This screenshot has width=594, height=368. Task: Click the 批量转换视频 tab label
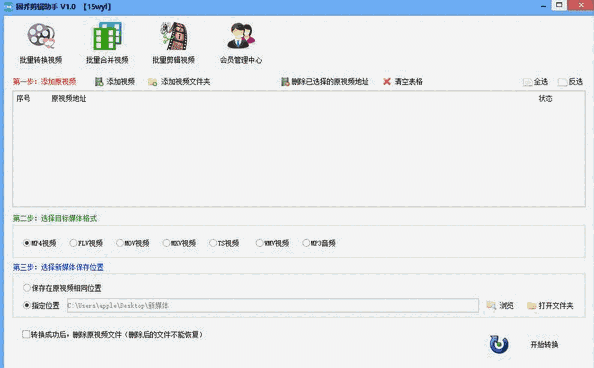41,60
